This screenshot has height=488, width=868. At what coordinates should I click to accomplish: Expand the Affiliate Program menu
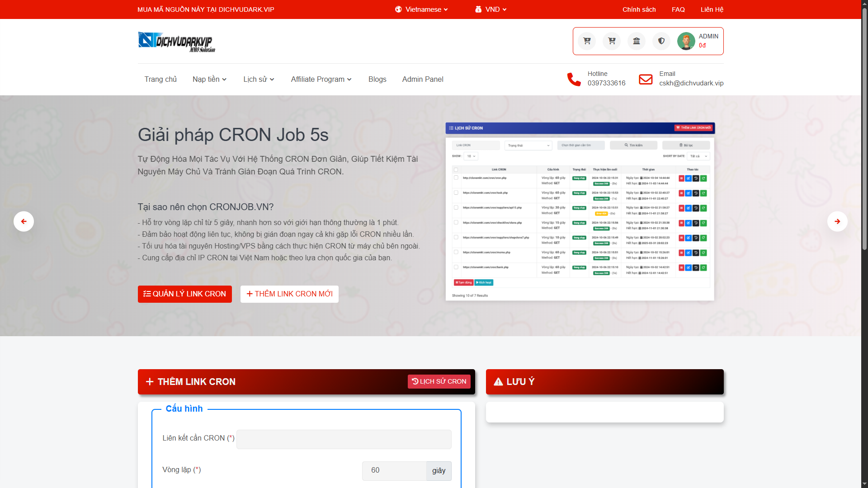click(321, 80)
